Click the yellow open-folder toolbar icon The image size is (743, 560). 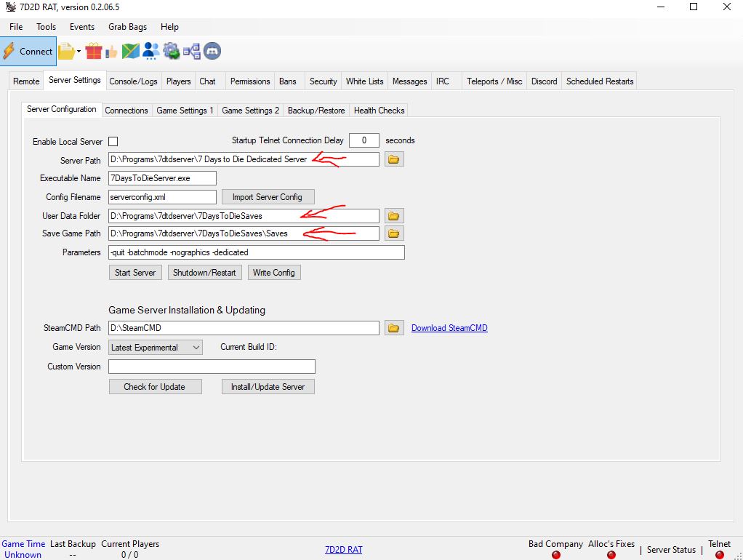[x=66, y=51]
